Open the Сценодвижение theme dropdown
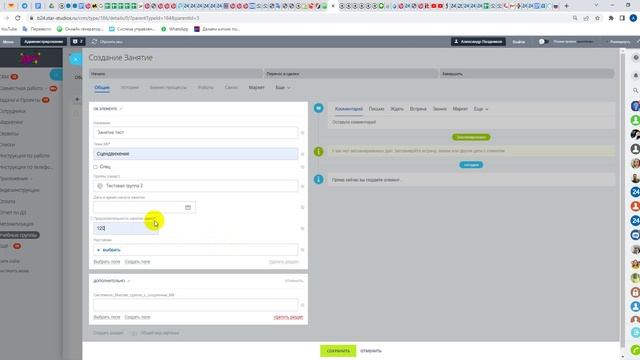Screen dimensions: 640x360 tap(196, 153)
